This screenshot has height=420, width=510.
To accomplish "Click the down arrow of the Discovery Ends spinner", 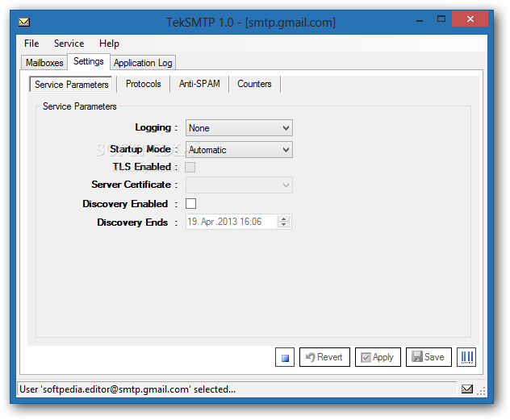I will click(283, 224).
